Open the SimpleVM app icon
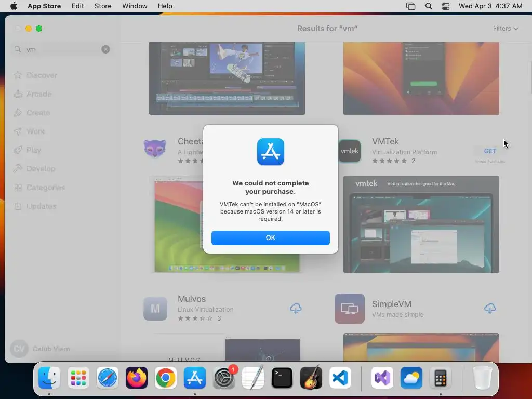Screen dimensions: 532x399 [350, 309]
